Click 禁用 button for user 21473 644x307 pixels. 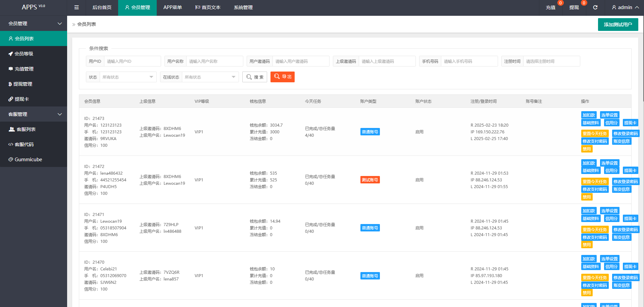[587, 149]
